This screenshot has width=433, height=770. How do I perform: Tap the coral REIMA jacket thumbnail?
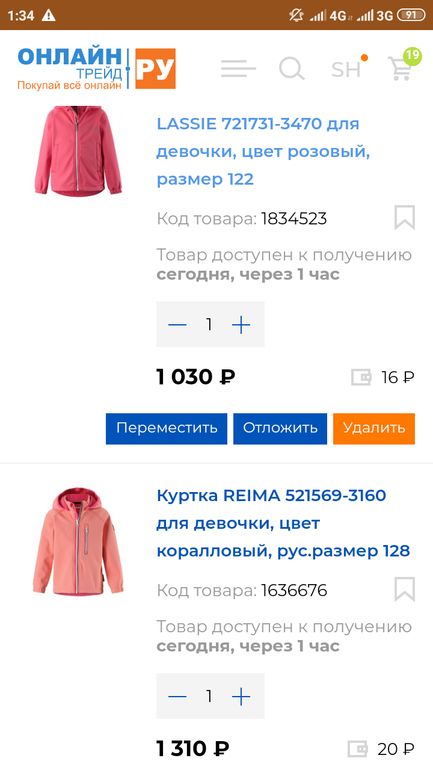79,541
